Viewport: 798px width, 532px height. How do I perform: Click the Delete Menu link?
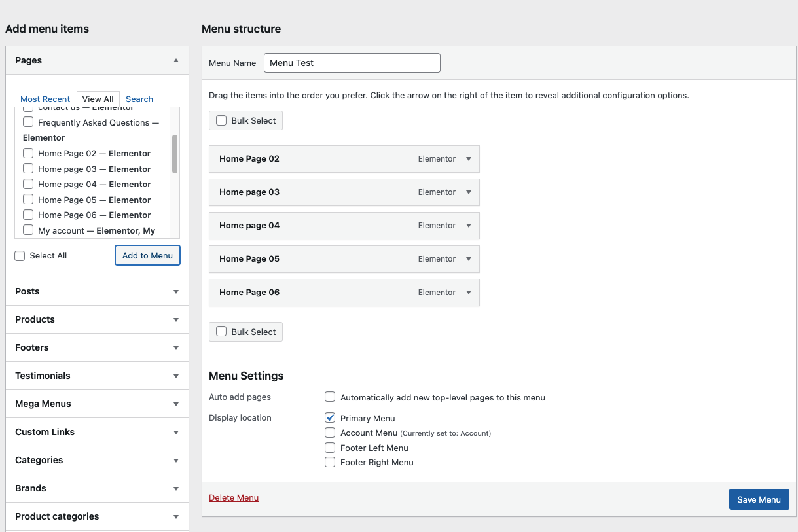[x=234, y=498]
